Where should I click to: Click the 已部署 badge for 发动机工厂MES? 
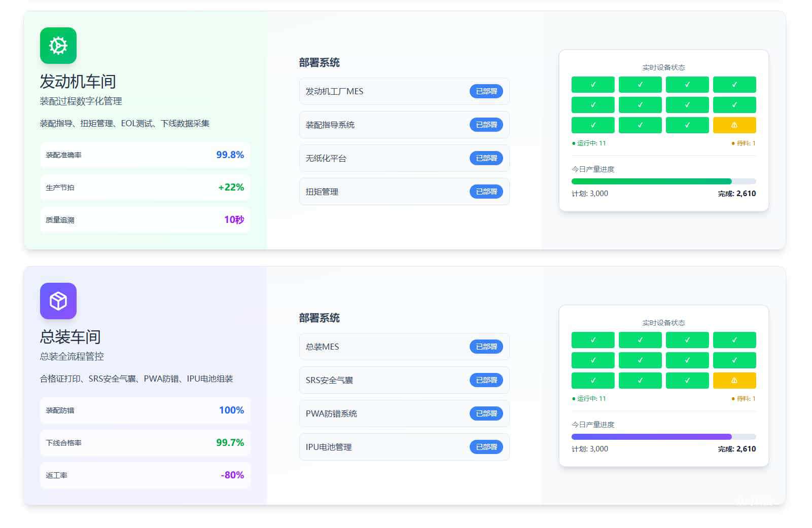[x=486, y=91]
